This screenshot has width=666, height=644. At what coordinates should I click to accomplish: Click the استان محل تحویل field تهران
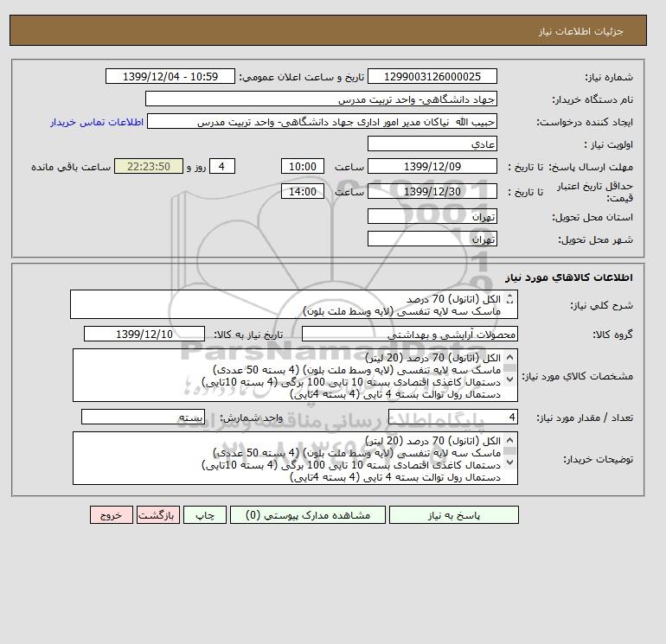[x=432, y=216]
